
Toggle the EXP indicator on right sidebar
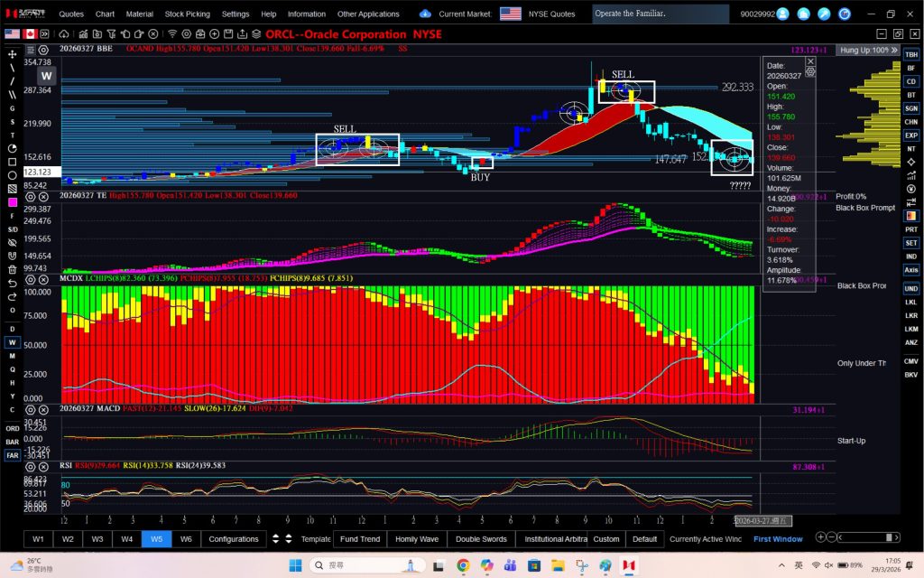(911, 135)
